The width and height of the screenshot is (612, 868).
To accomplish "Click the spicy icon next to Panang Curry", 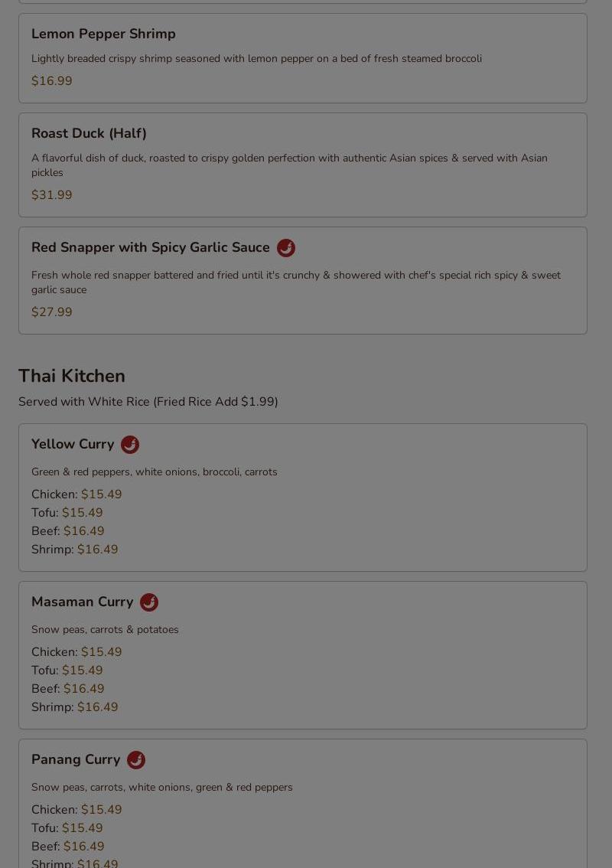I will [x=136, y=760].
